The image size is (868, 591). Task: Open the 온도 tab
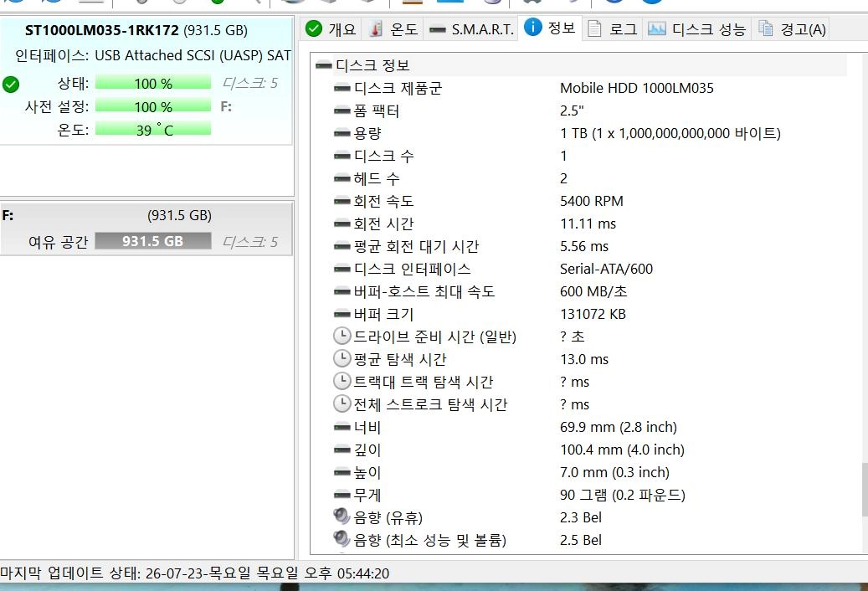(x=392, y=28)
